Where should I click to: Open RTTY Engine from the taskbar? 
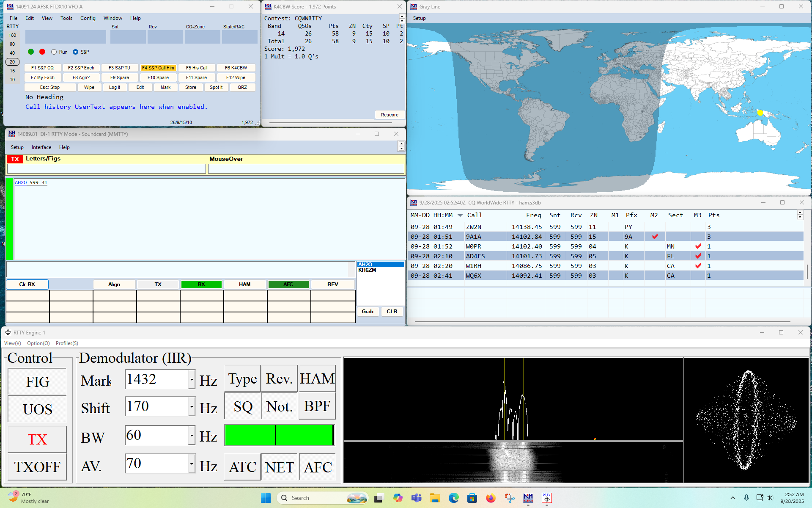tap(546, 498)
